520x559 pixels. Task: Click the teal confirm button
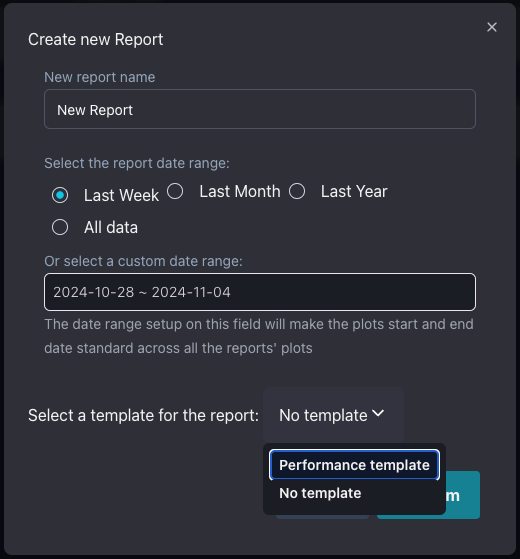coord(428,495)
